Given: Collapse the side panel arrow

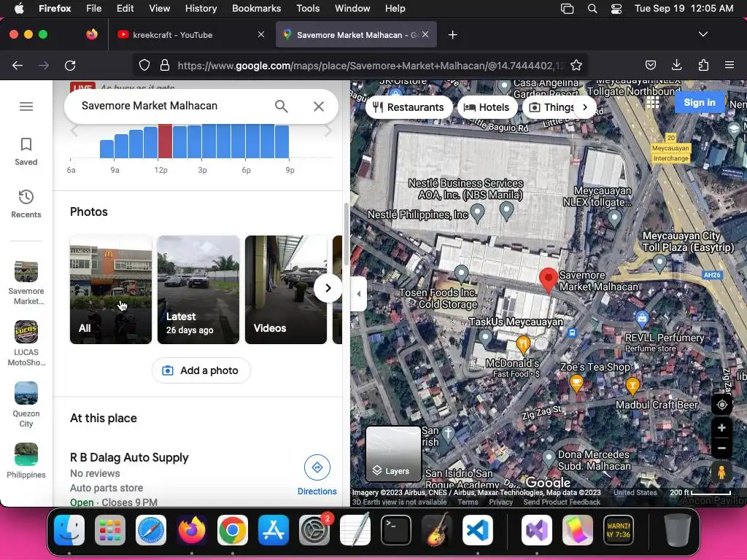Looking at the screenshot, I should [358, 294].
